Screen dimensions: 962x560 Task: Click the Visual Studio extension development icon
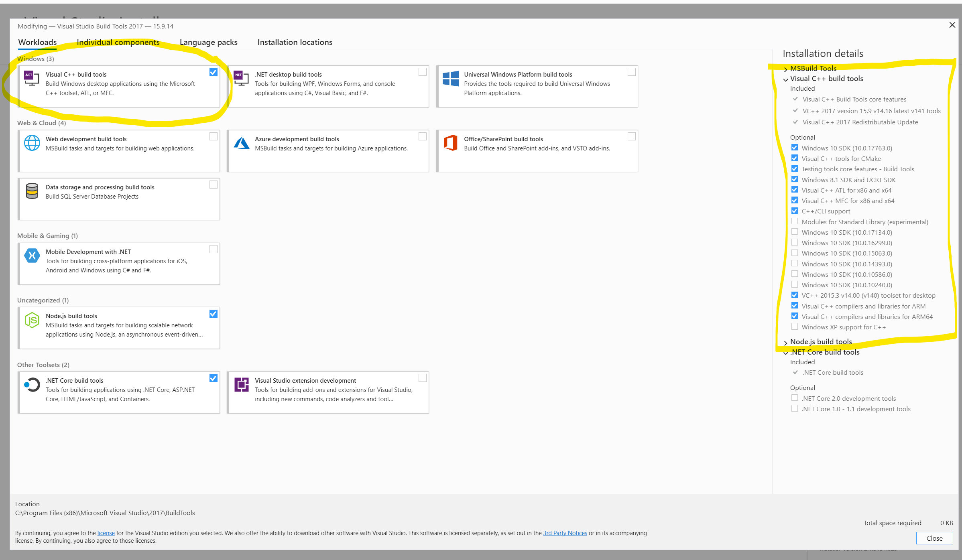[x=241, y=385]
